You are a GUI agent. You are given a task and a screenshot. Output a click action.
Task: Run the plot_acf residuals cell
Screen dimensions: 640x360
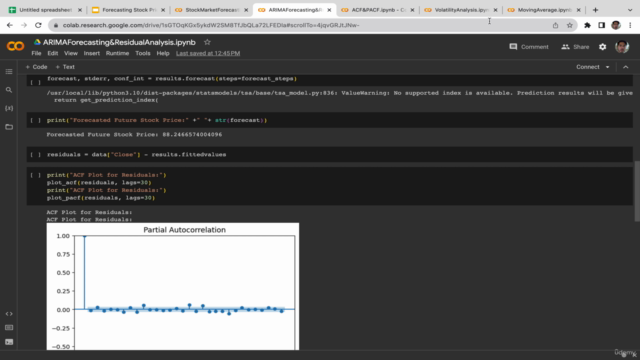36,175
